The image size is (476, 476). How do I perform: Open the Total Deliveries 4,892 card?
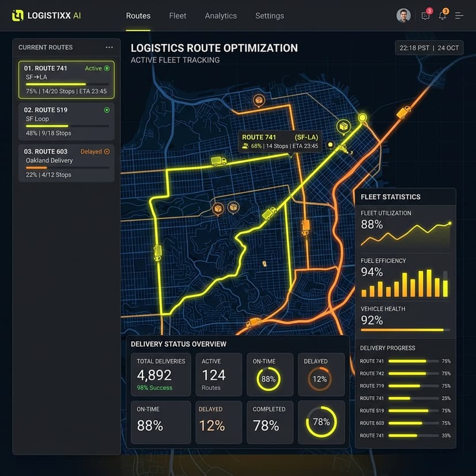161,374
